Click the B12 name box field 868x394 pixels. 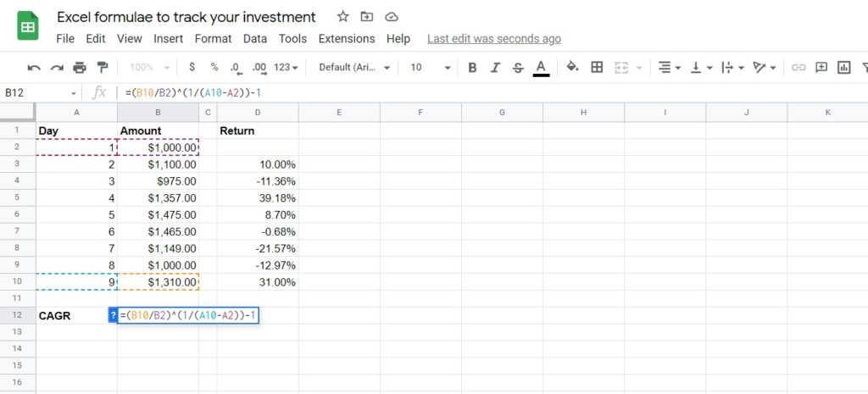click(38, 92)
